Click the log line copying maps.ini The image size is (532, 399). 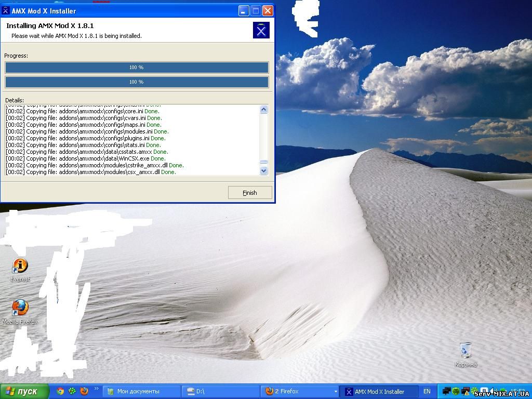click(x=84, y=125)
